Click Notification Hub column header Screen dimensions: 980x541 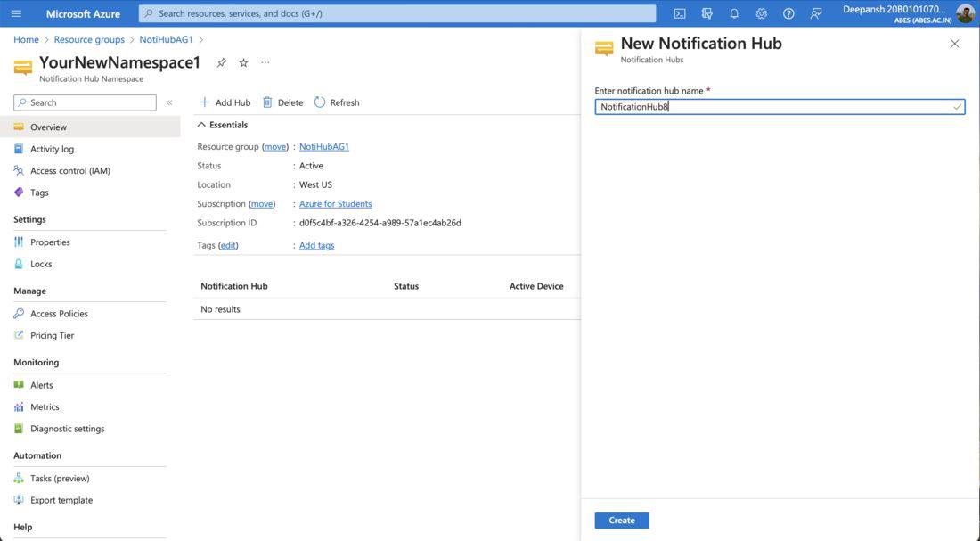tap(233, 286)
